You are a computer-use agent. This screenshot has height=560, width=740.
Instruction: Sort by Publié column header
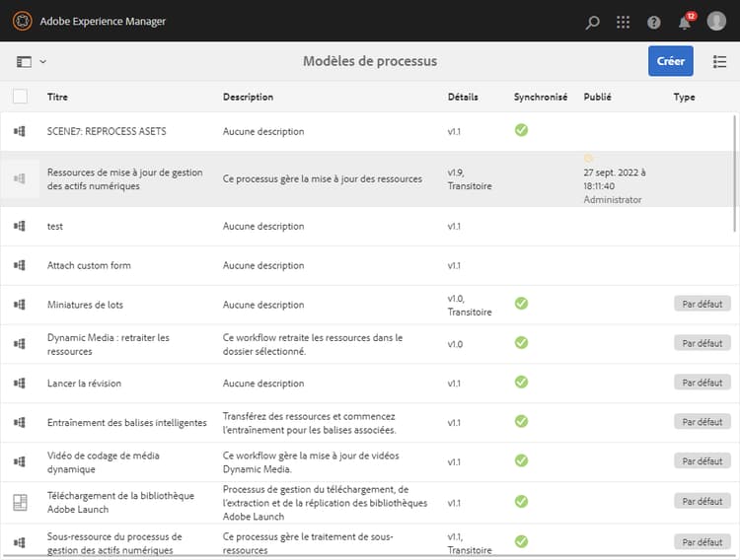[598, 97]
